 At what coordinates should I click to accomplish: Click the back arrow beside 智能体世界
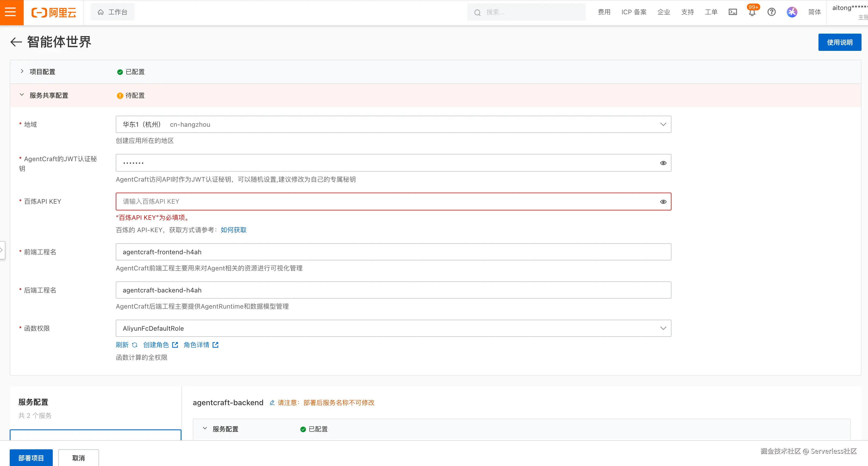pos(16,42)
